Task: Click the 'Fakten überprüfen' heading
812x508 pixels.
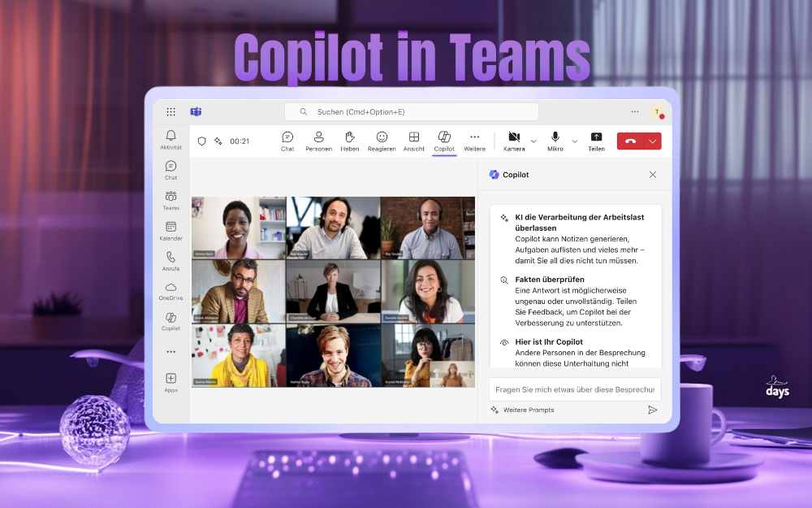Action: (550, 280)
